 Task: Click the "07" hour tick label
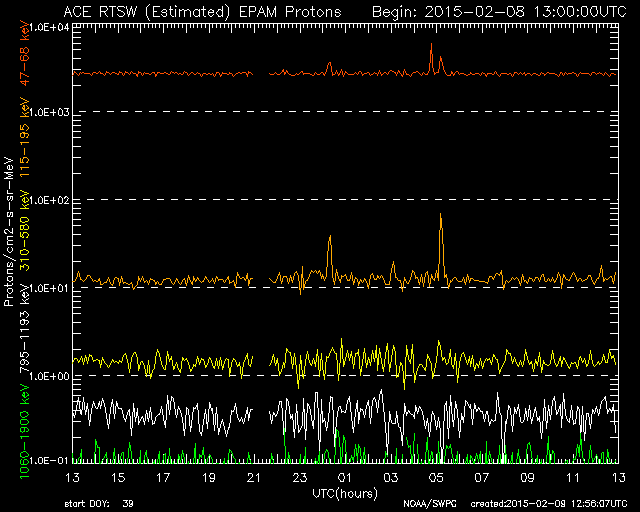click(x=482, y=477)
